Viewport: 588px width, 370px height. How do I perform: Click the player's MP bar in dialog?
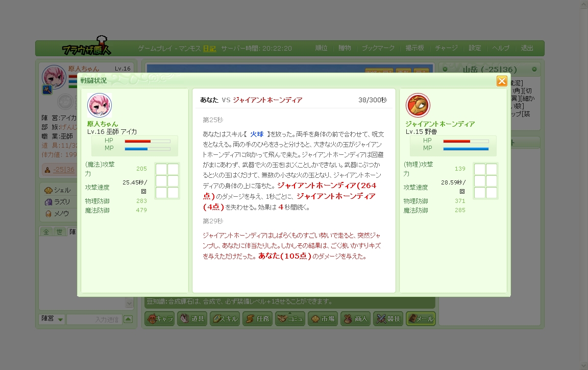(x=148, y=149)
